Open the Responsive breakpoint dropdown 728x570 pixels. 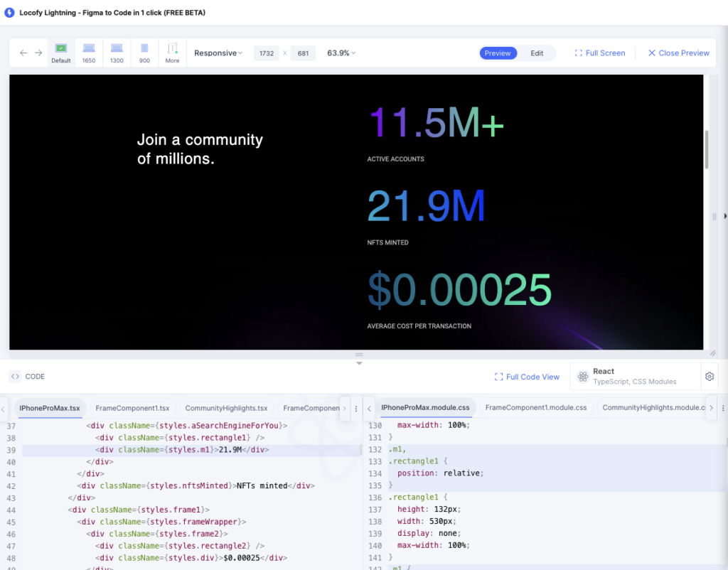coord(217,53)
